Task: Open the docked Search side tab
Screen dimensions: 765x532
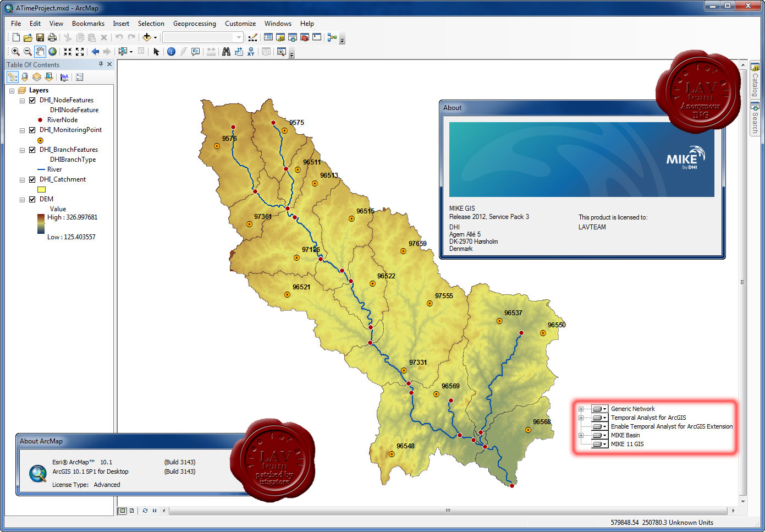Action: tap(755, 118)
